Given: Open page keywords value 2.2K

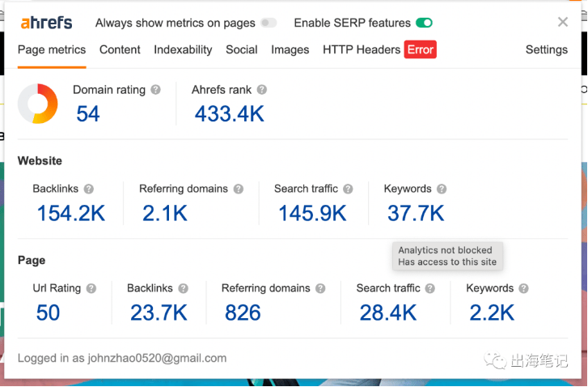Looking at the screenshot, I should coord(492,313).
